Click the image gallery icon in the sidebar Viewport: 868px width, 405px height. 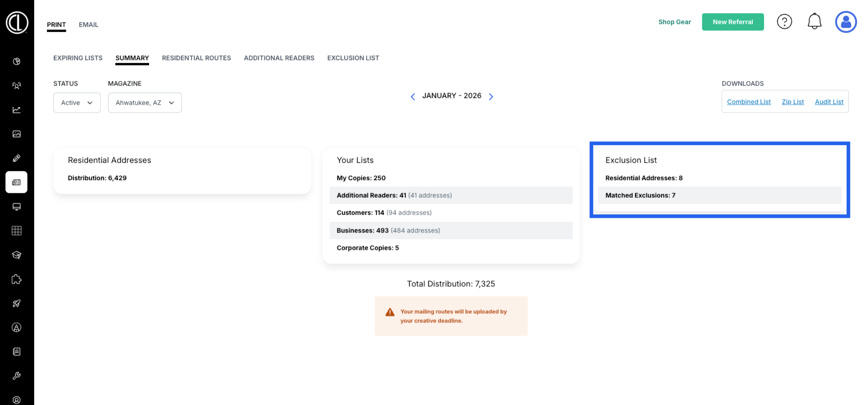pyautogui.click(x=17, y=134)
